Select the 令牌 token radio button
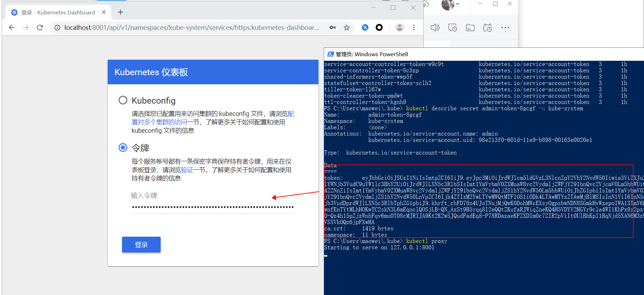Image resolution: width=644 pixels, height=295 pixels. tap(123, 147)
